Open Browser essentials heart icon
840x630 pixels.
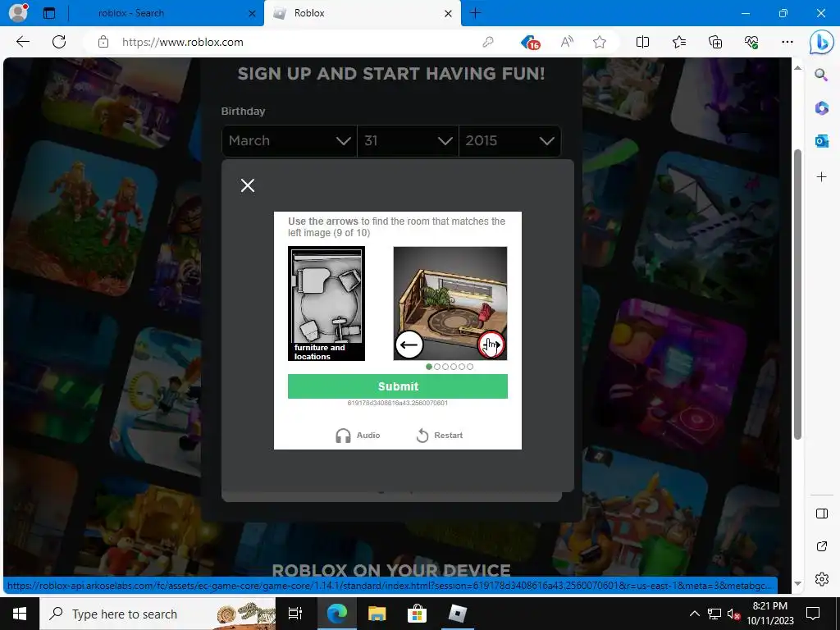[x=751, y=42]
